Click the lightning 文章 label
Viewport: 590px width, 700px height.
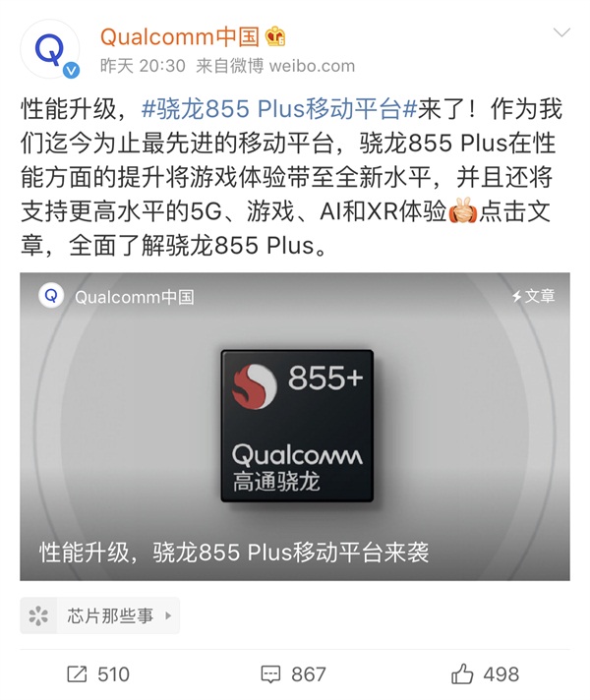[x=533, y=296]
